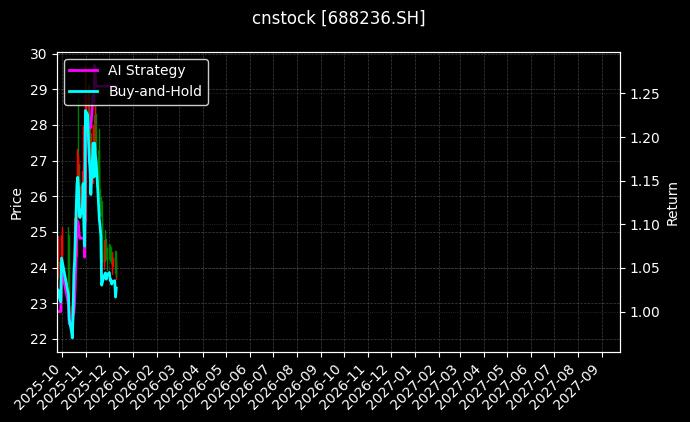Select the Buy-and-Hold legend label
This screenshot has height=422, width=690.
click(x=155, y=91)
